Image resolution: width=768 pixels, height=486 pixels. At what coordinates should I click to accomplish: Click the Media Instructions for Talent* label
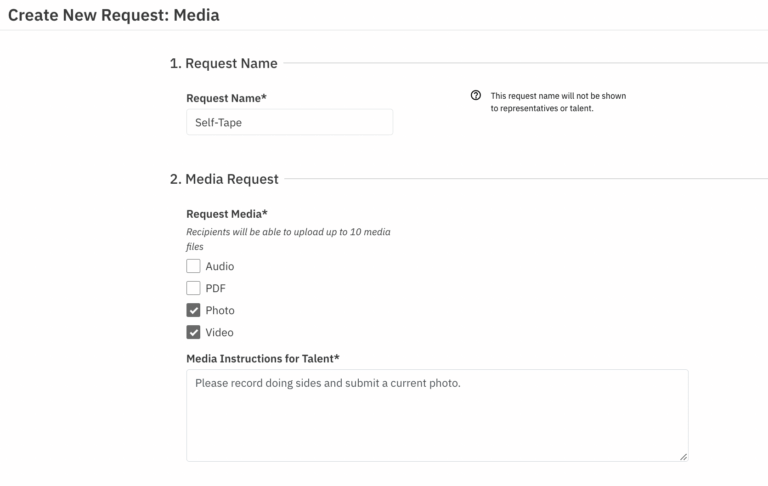pos(263,359)
